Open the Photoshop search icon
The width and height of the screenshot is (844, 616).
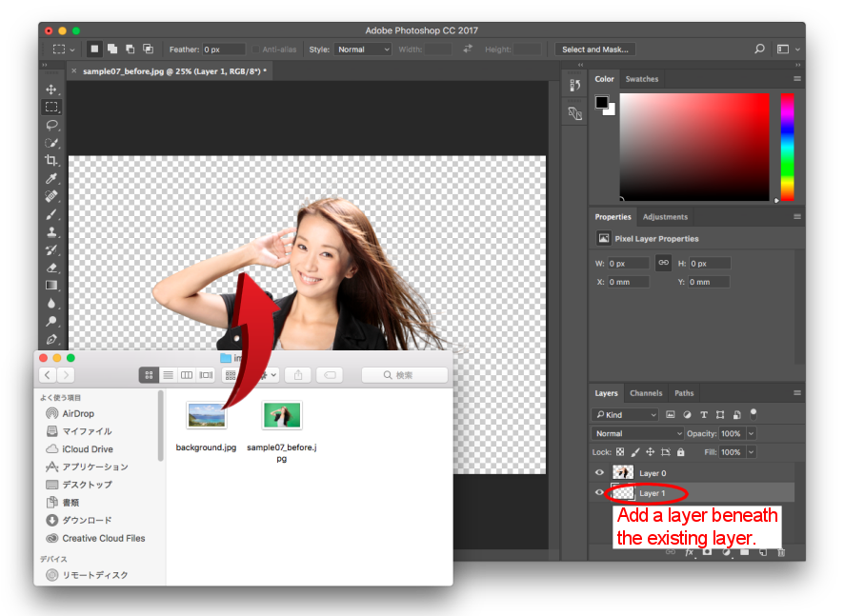[759, 49]
